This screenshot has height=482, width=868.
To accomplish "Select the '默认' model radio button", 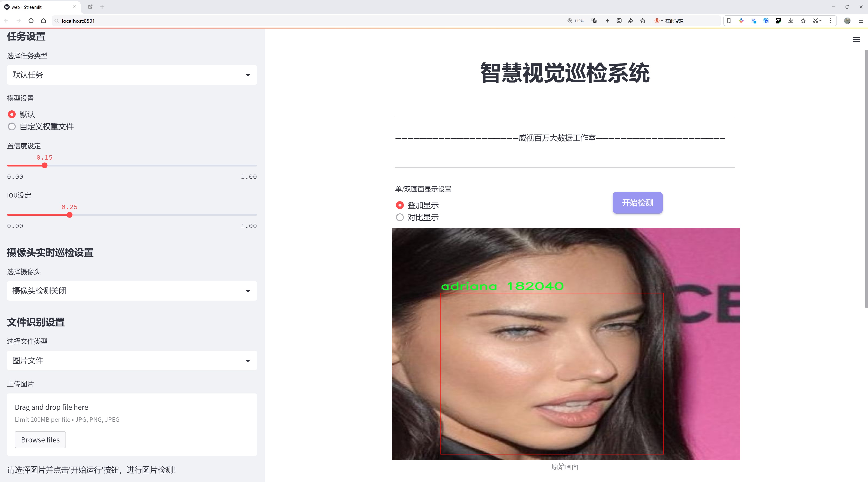I will point(12,114).
